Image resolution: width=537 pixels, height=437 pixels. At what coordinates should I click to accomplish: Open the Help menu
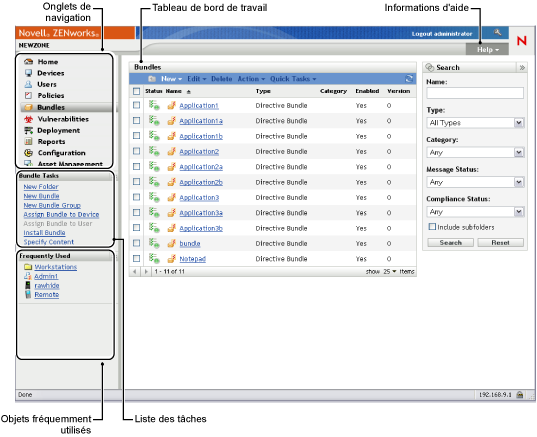click(x=488, y=50)
